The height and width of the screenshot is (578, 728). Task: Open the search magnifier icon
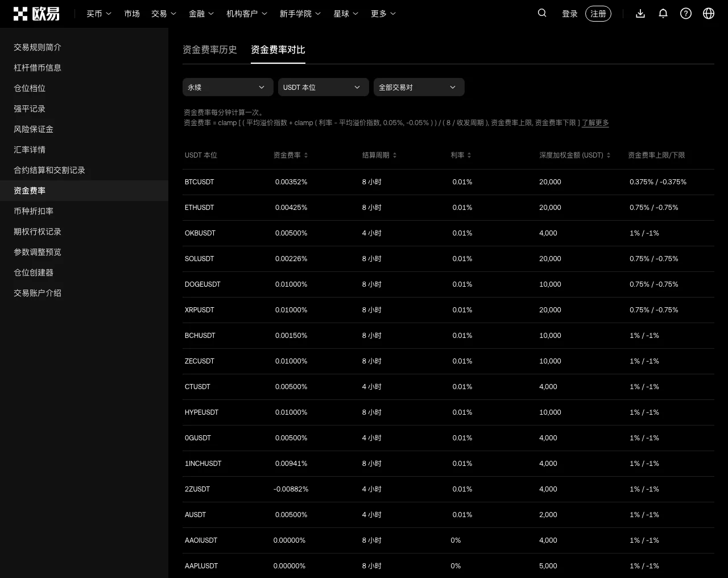(542, 13)
